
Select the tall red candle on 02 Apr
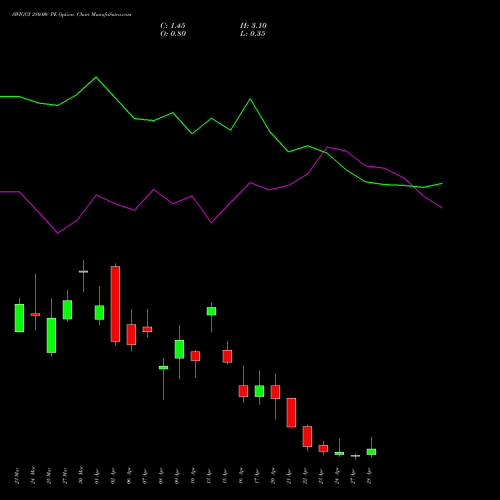pyautogui.click(x=115, y=304)
